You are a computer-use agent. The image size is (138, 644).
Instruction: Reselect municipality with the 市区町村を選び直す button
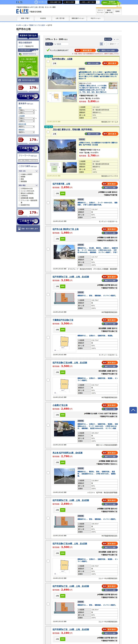pos(28,80)
